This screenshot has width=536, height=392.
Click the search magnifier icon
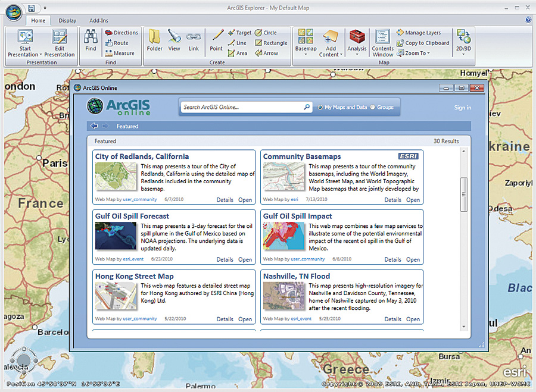point(307,107)
